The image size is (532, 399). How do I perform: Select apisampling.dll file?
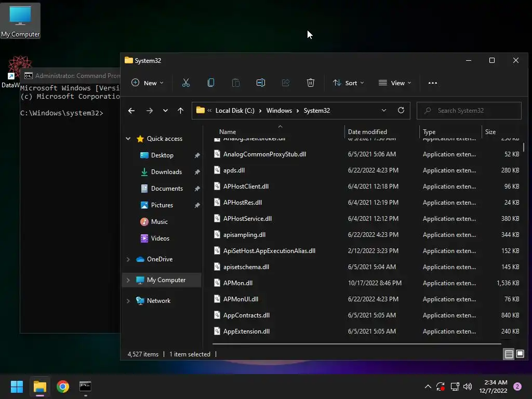point(244,235)
